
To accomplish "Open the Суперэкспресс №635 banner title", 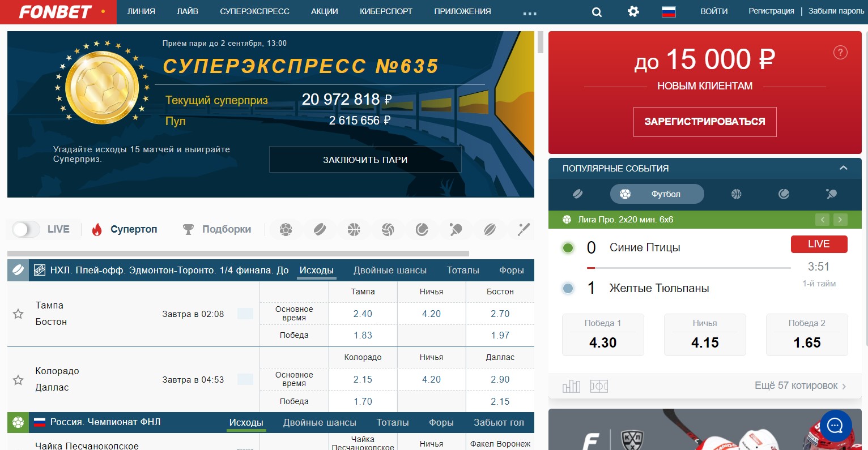I will [300, 66].
